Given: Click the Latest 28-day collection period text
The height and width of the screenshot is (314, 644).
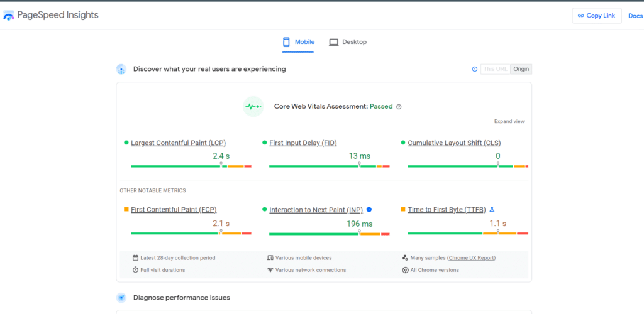Looking at the screenshot, I should click(x=178, y=258).
